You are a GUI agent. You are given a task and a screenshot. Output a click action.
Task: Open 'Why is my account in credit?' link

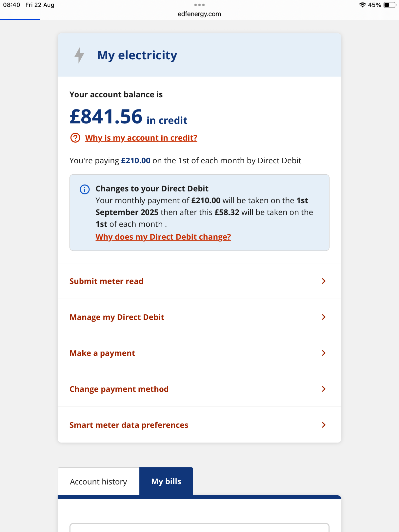[141, 138]
